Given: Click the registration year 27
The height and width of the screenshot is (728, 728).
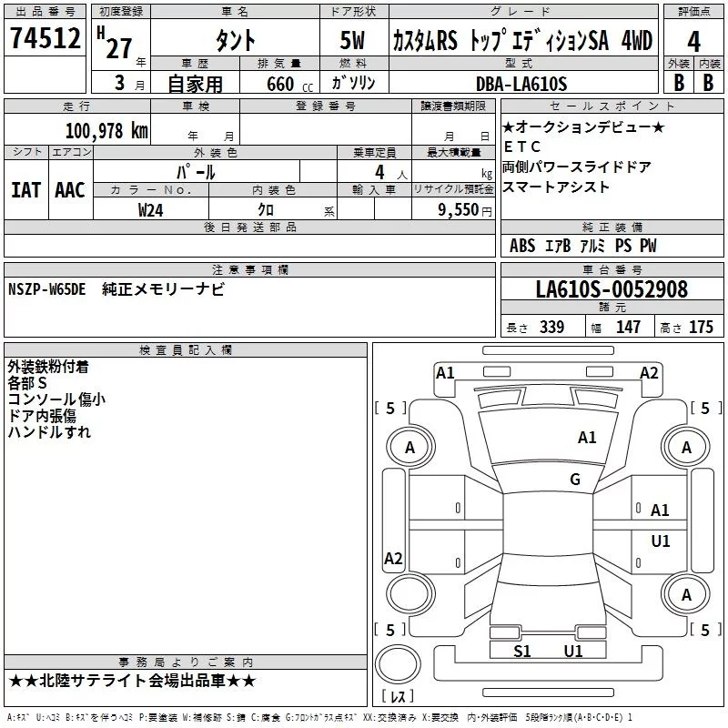Looking at the screenshot, I should [x=118, y=48].
